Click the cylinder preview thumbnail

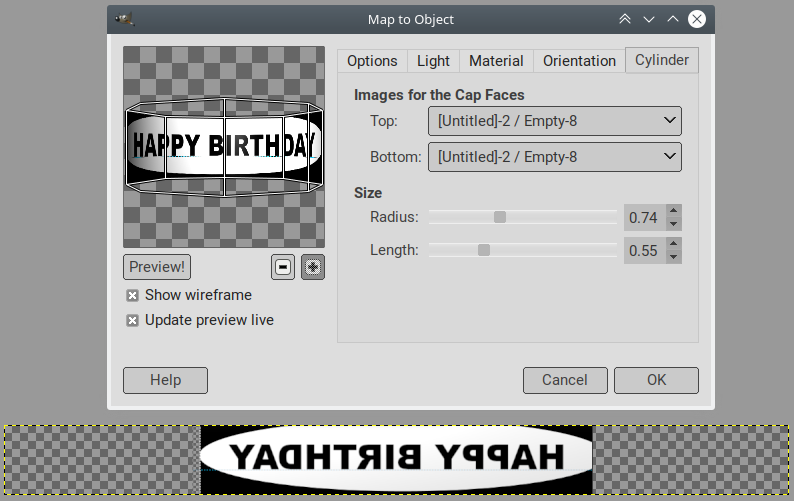click(224, 147)
